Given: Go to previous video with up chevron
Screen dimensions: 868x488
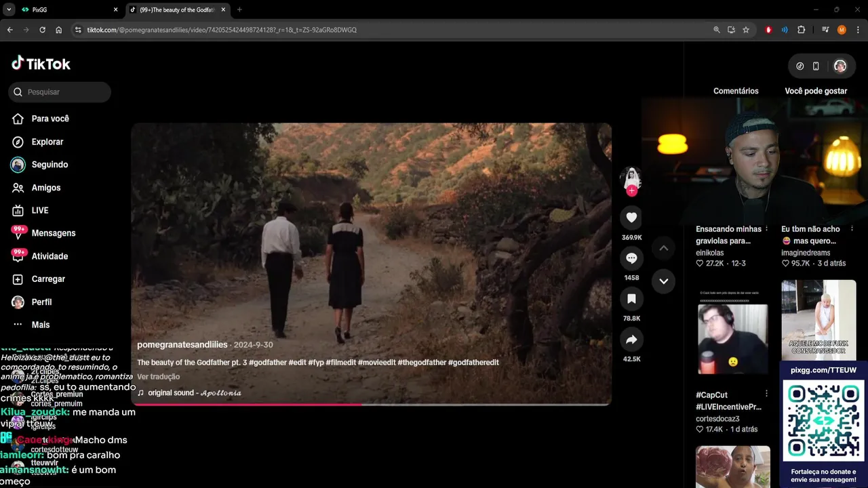Looking at the screenshot, I should pyautogui.click(x=664, y=248).
